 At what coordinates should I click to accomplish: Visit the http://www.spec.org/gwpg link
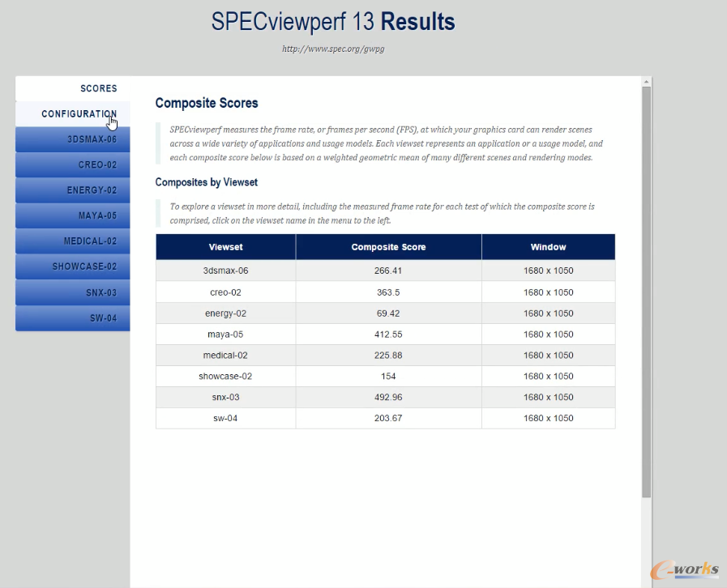(x=333, y=49)
